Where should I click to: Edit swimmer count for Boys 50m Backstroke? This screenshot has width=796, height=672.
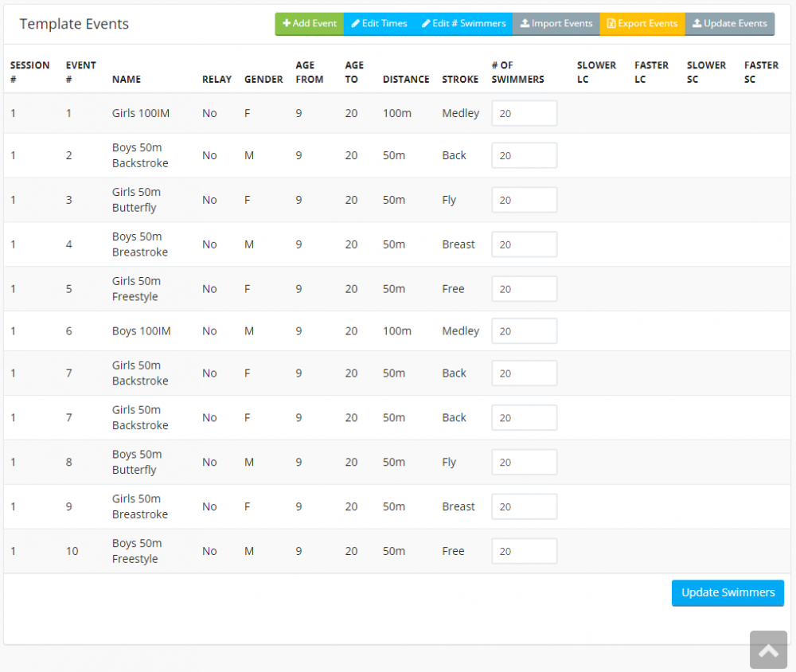point(524,155)
